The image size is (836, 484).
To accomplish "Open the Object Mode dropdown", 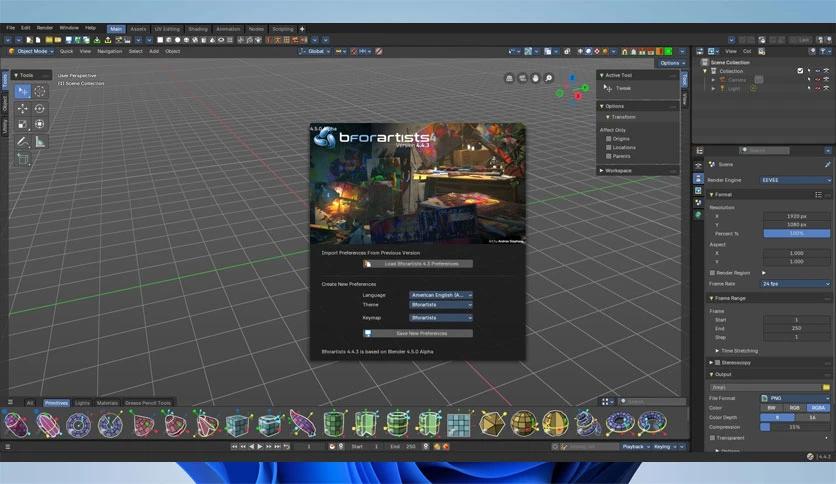I will pyautogui.click(x=31, y=51).
